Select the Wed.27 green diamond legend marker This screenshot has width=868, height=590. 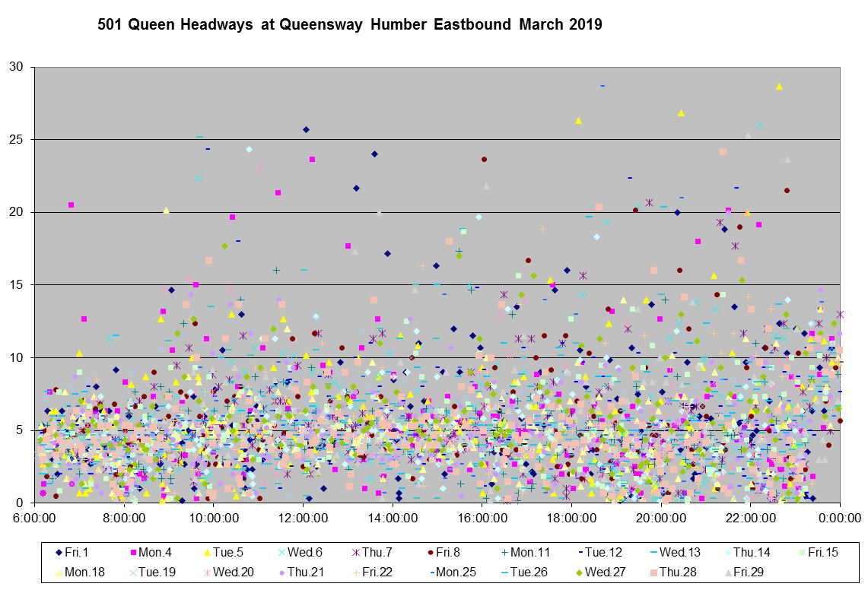coord(578,572)
